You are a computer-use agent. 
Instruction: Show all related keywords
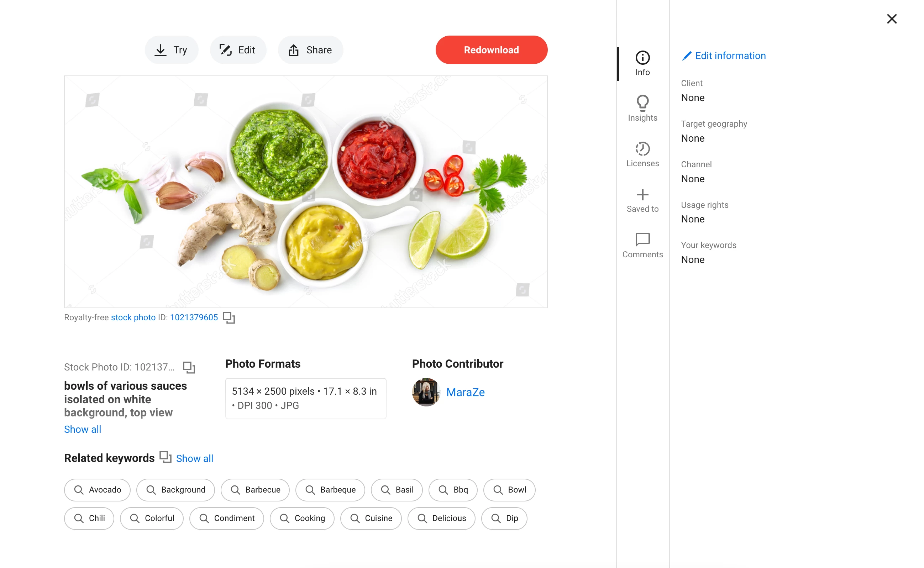pyautogui.click(x=195, y=458)
